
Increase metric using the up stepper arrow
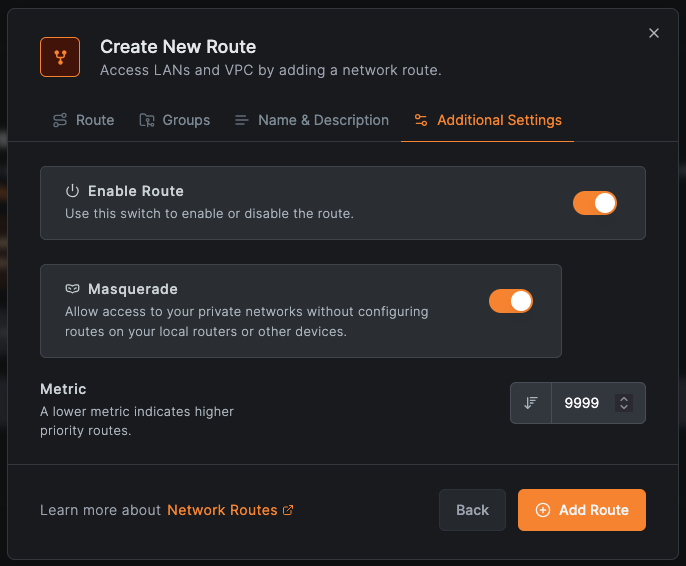[624, 399]
